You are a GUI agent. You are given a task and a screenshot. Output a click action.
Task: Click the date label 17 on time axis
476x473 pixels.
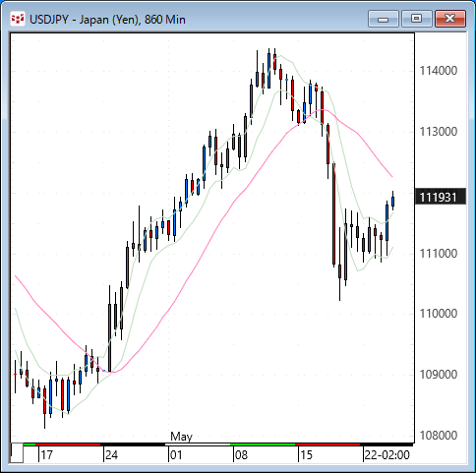[46, 455]
